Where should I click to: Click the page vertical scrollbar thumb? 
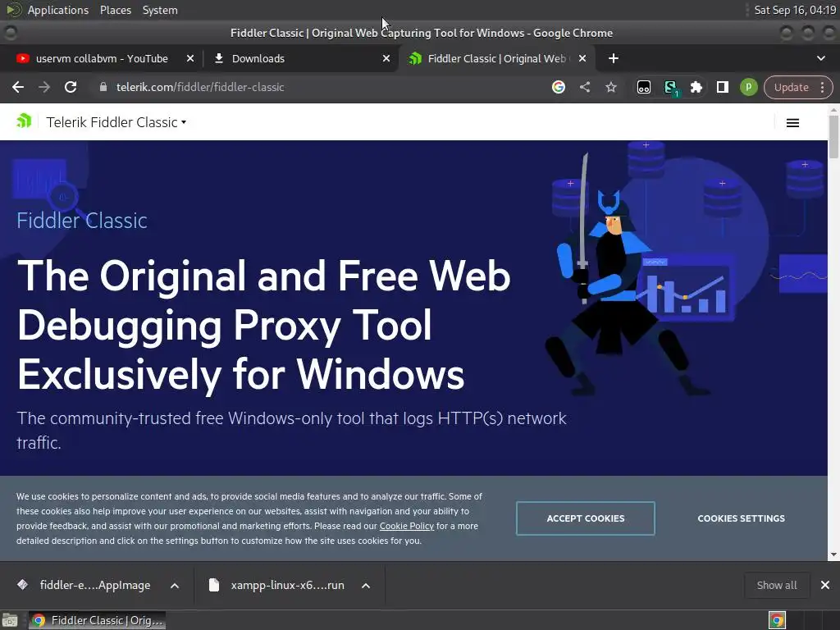833,137
